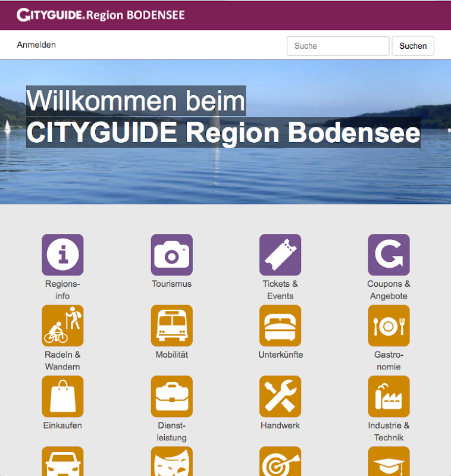Image resolution: width=451 pixels, height=476 pixels.
Task: Click the Suchen button
Action: (413, 46)
